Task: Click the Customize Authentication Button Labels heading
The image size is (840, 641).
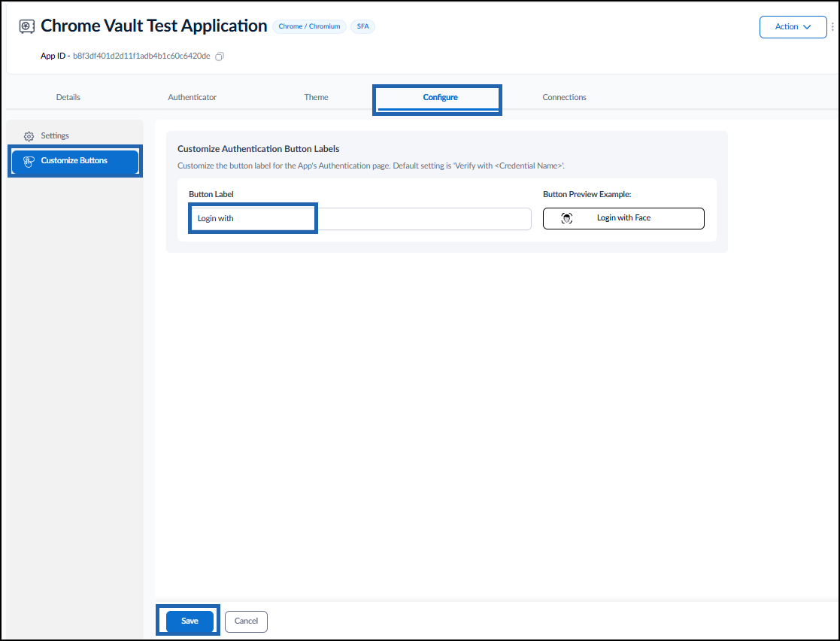Action: pyautogui.click(x=258, y=149)
